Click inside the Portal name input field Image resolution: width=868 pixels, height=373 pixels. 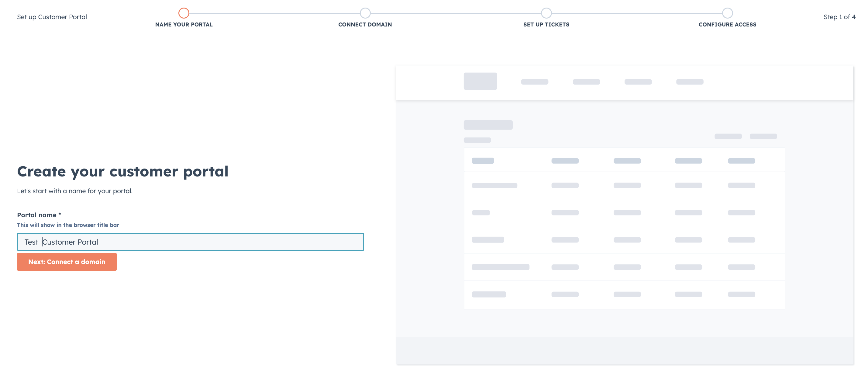(x=190, y=242)
